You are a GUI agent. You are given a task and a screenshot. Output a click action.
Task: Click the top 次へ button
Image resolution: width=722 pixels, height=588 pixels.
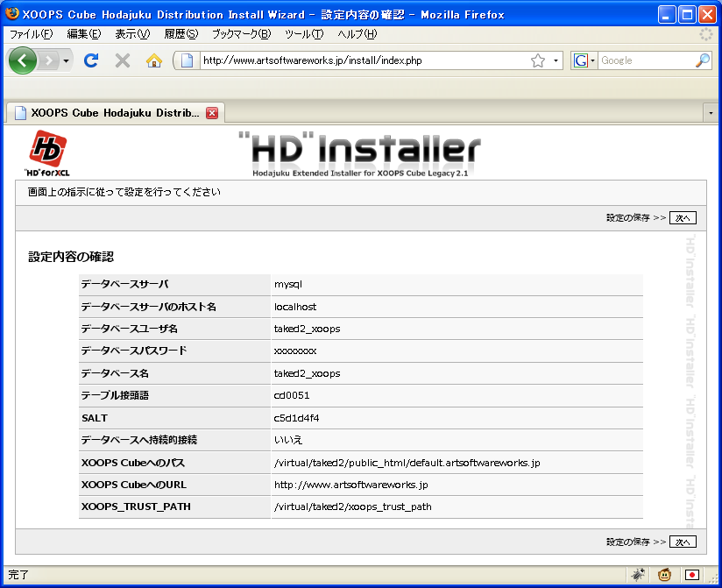(x=683, y=218)
